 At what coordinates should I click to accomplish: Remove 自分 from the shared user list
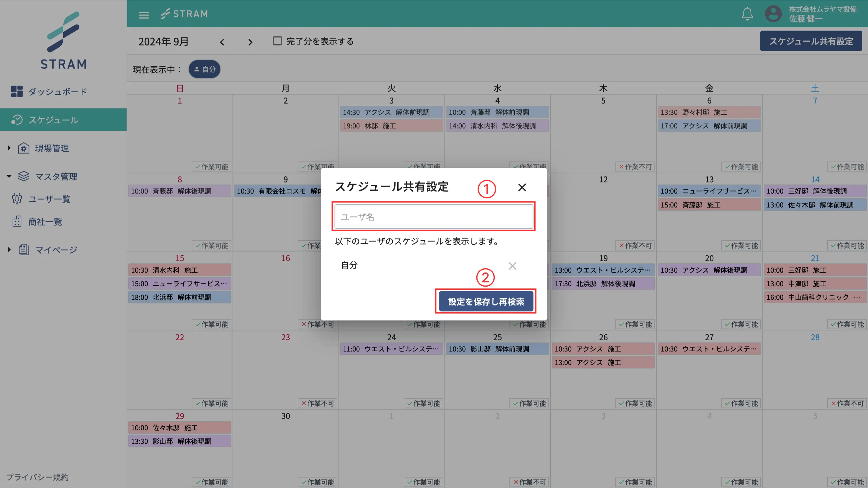tap(512, 266)
